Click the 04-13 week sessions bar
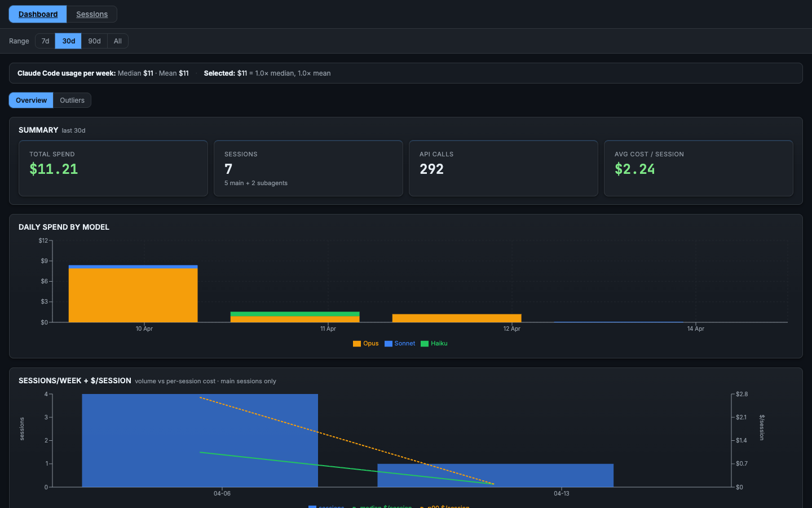Image resolution: width=812 pixels, height=508 pixels. 495,475
